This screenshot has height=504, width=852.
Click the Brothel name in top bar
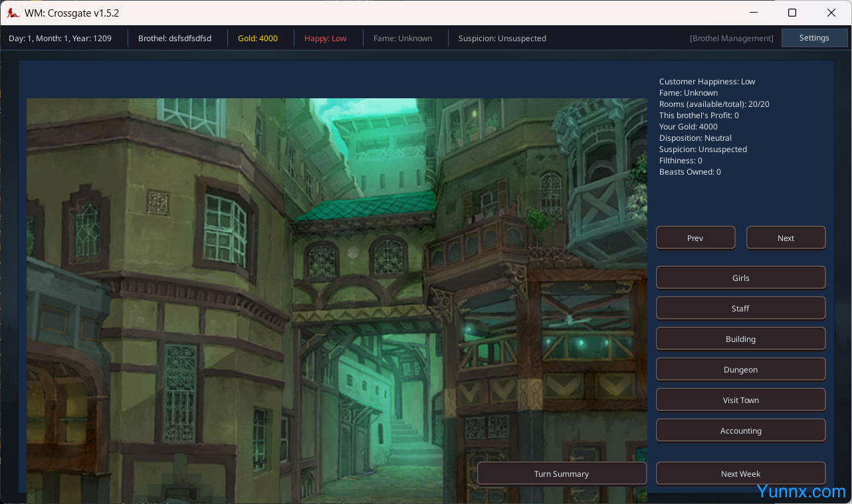pyautogui.click(x=175, y=39)
